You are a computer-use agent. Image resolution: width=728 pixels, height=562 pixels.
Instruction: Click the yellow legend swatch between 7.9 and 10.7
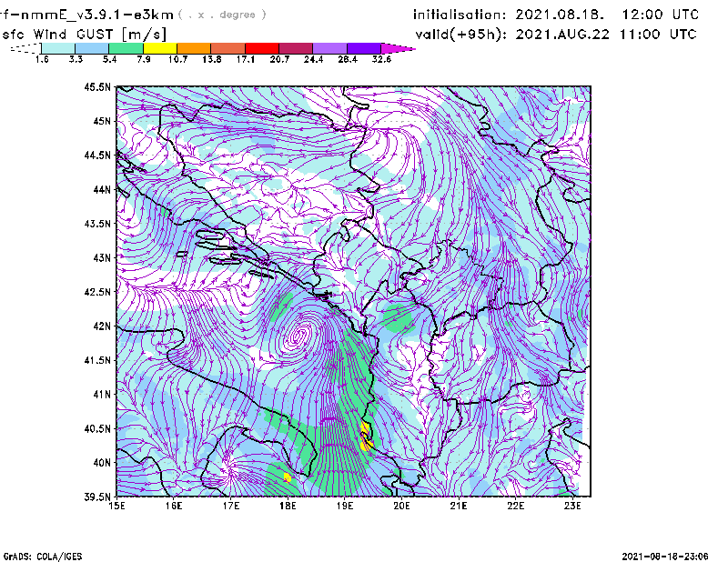[160, 48]
